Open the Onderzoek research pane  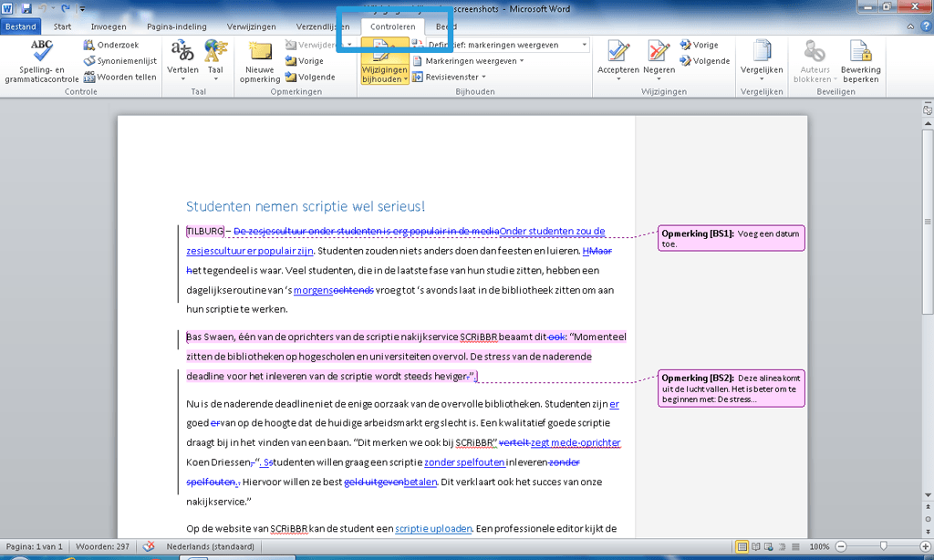click(110, 45)
